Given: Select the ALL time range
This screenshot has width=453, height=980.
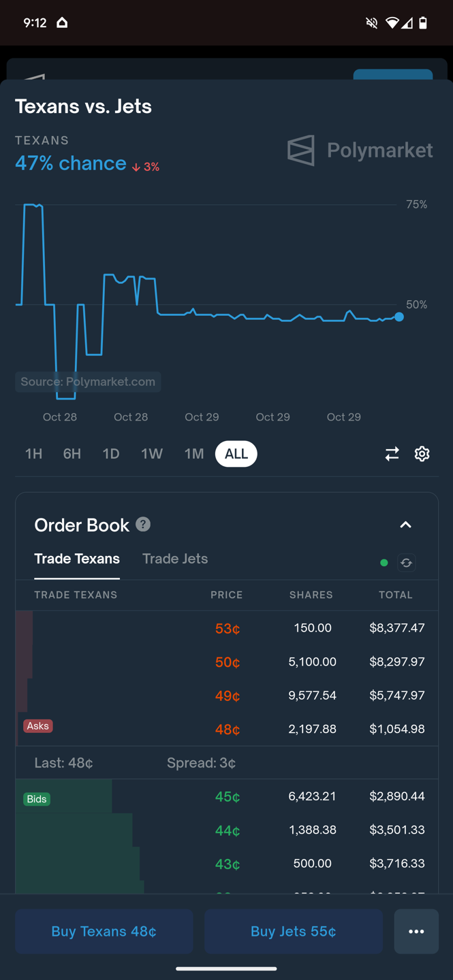Looking at the screenshot, I should (236, 454).
